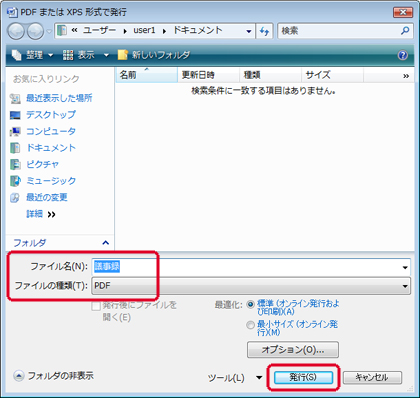Viewport: 420px width, 398px height.
Task: Sort by the サイズ column header
Action: click(x=332, y=75)
